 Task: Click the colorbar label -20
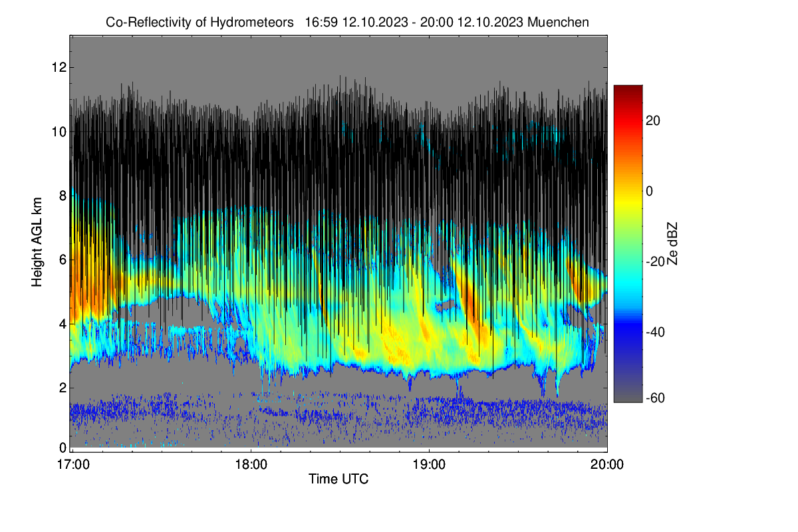click(x=655, y=261)
